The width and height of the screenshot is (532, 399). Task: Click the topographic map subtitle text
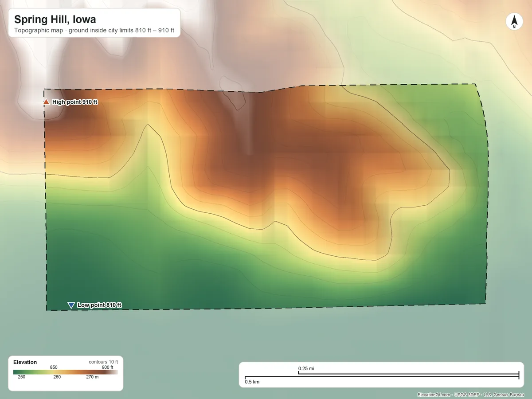[x=94, y=31]
